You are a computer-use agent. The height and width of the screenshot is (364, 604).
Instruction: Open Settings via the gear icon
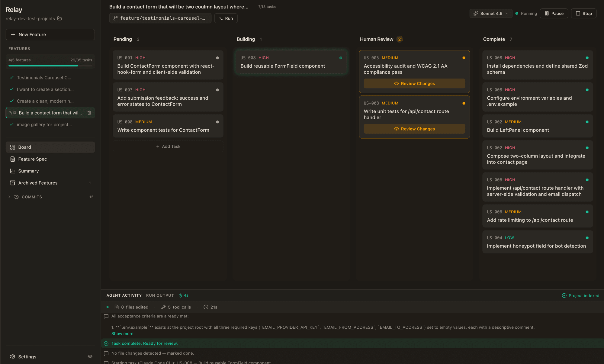pyautogui.click(x=12, y=357)
